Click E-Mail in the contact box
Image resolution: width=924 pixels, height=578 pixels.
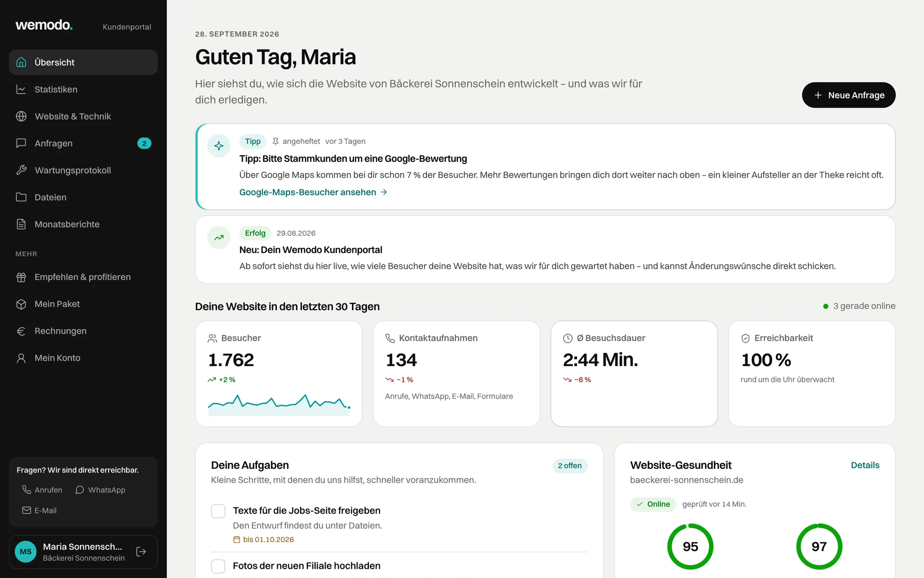[39, 510]
